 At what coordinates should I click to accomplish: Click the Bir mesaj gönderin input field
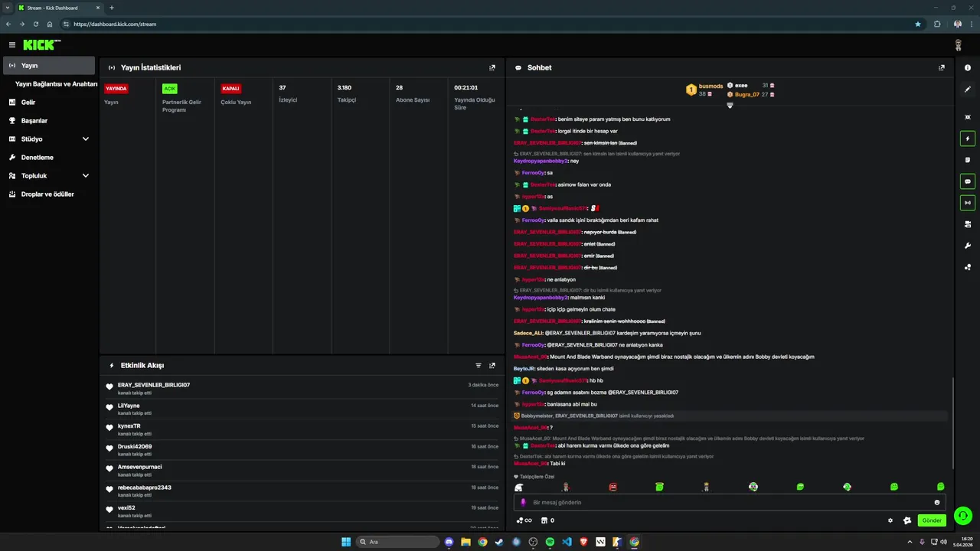[x=730, y=503]
